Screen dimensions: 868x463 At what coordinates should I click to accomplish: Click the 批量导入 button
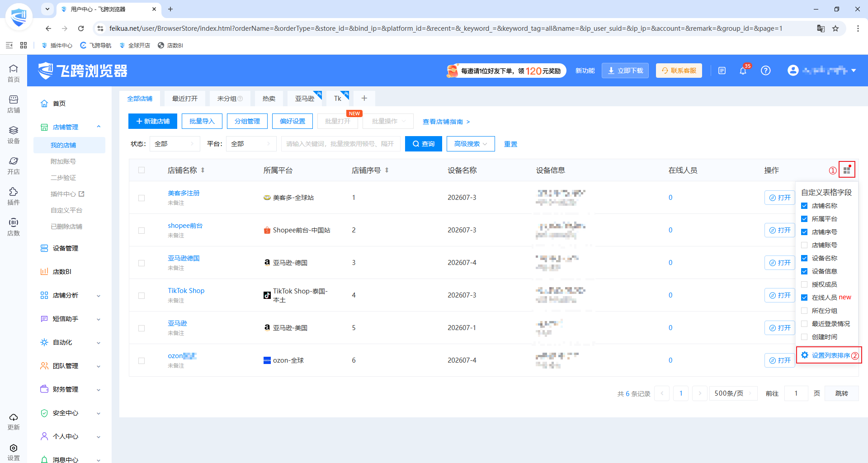click(x=202, y=121)
